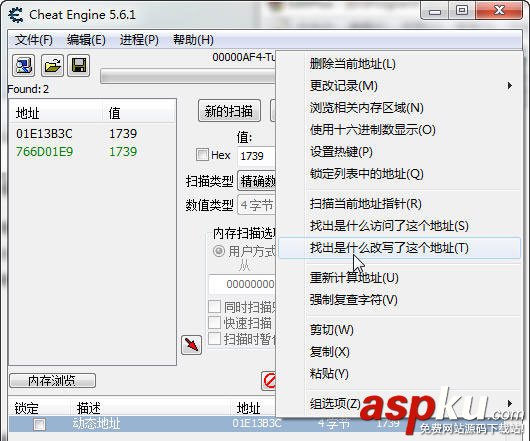Click the select process computer icon

tap(23, 65)
